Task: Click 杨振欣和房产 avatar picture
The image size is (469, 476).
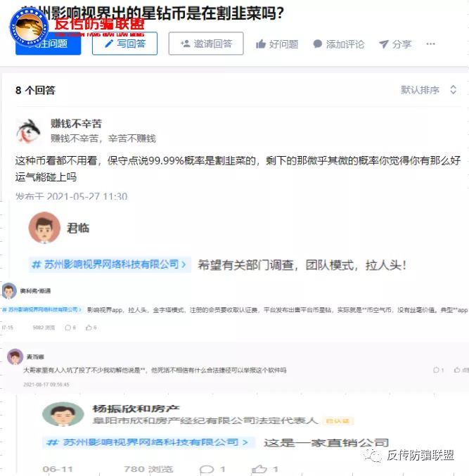Action: click(x=63, y=414)
